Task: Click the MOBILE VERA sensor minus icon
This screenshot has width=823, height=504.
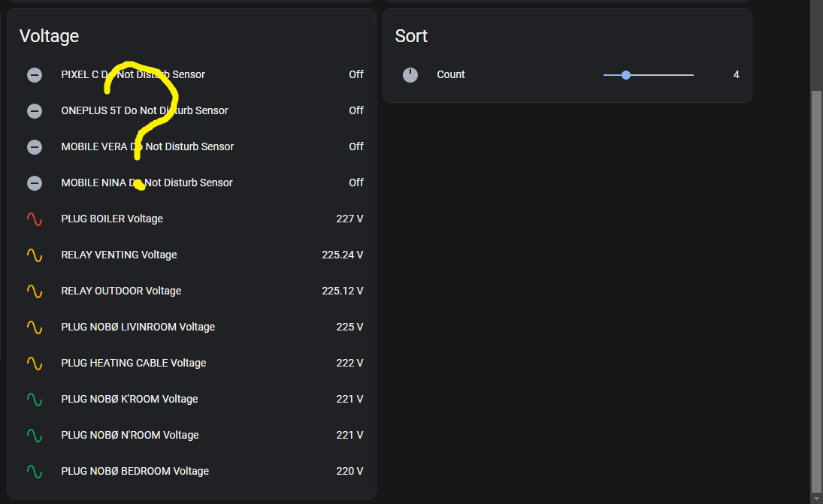Action: point(35,146)
